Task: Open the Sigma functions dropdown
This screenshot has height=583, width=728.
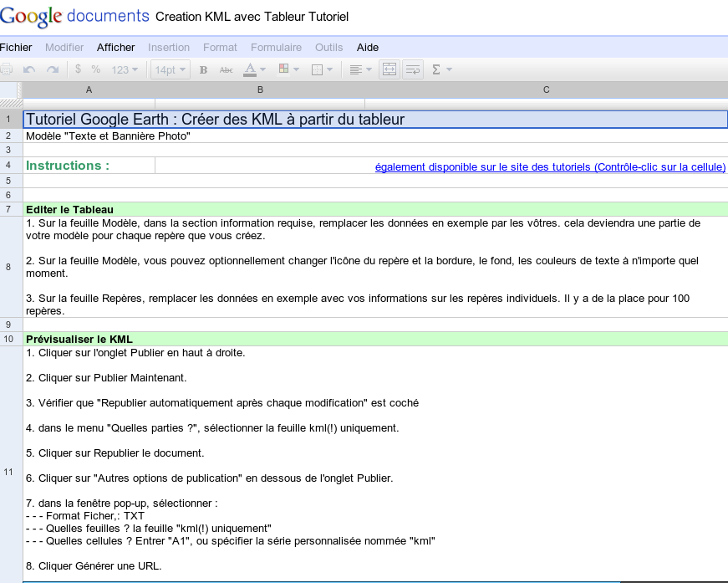Action: point(441,69)
